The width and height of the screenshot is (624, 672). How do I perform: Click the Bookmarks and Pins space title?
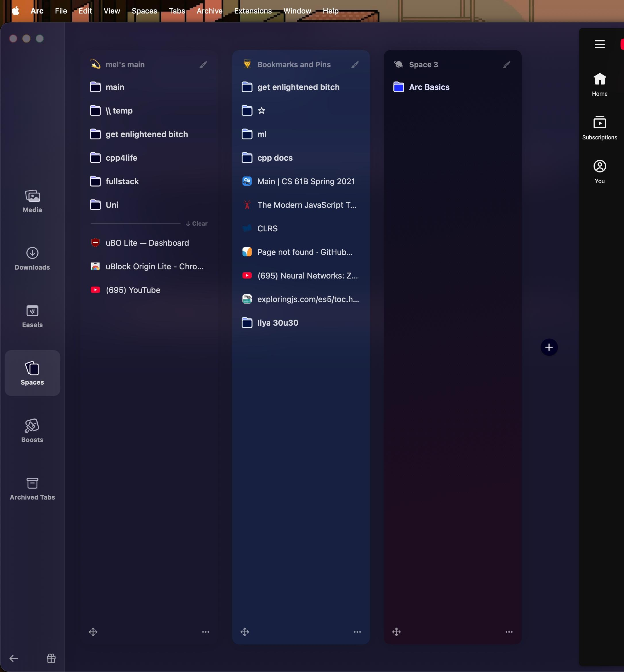(x=294, y=65)
